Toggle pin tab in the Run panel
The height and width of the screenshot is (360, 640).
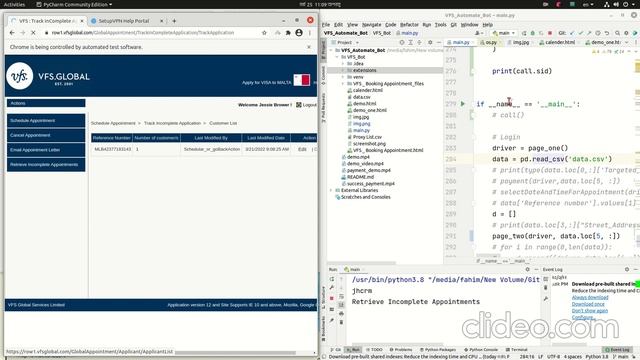click(332, 320)
